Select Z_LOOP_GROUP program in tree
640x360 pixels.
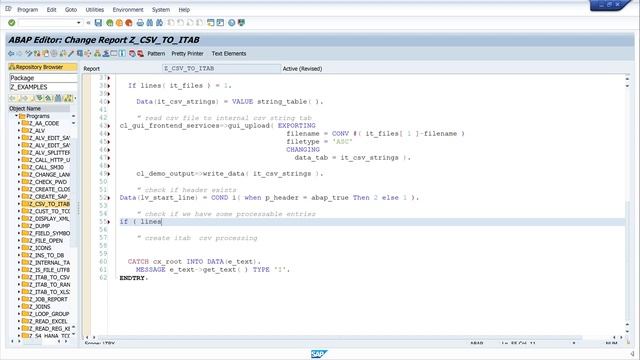click(49, 314)
